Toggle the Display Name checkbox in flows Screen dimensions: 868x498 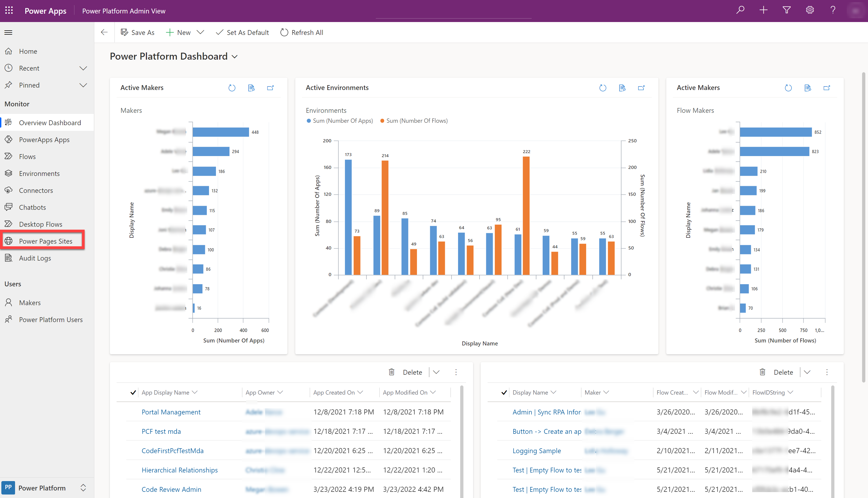coord(503,392)
